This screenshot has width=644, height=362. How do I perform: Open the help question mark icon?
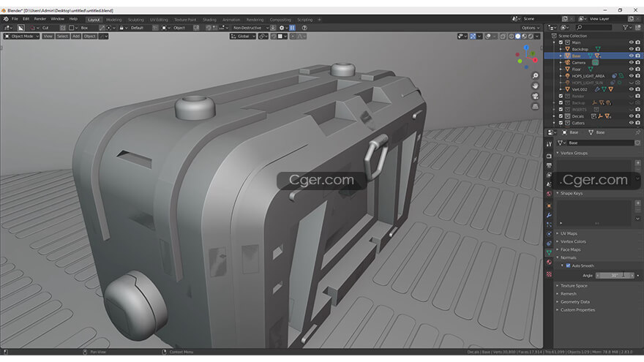[x=304, y=28]
